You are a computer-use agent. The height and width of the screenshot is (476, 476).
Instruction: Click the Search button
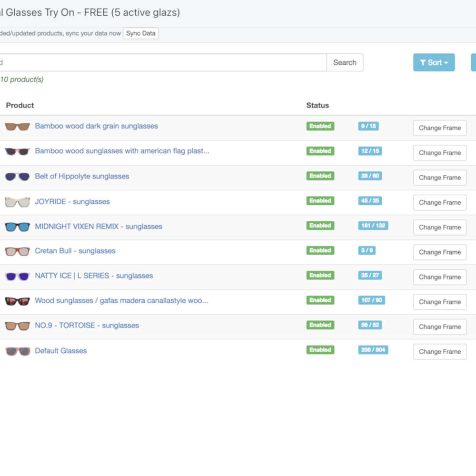point(345,62)
